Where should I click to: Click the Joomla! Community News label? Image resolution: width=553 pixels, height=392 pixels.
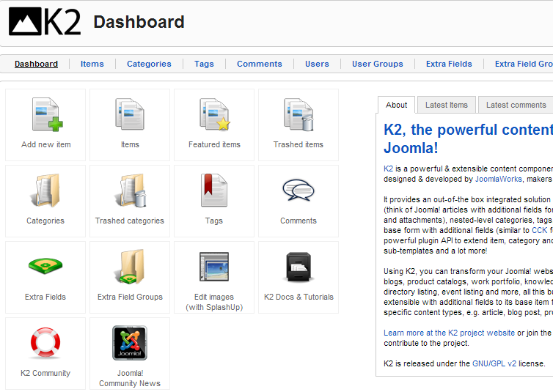coord(130,378)
